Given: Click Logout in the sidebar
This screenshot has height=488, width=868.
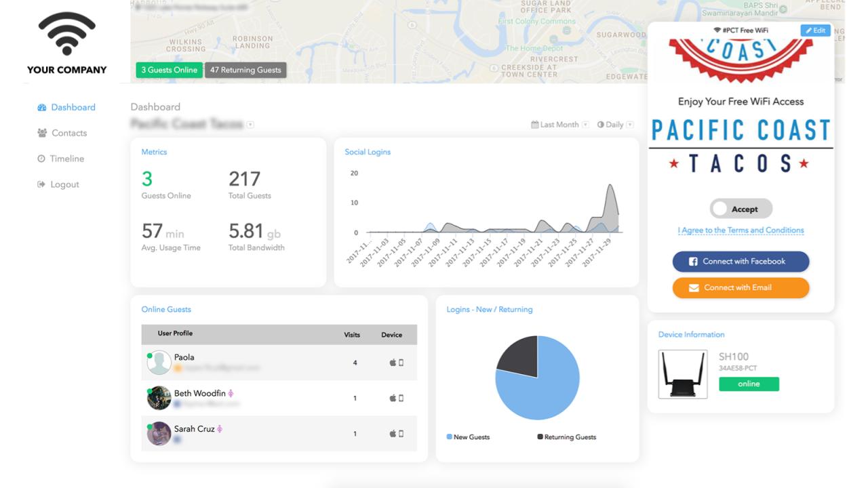Looking at the screenshot, I should 58,184.
